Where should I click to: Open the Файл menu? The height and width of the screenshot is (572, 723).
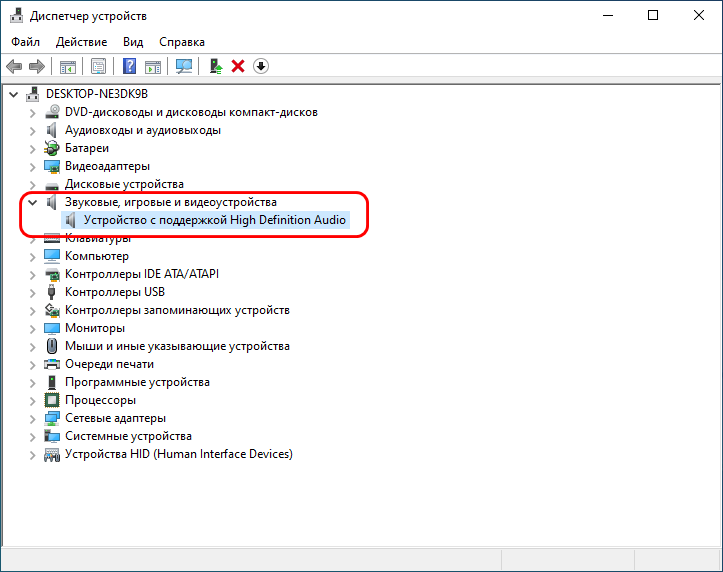[x=25, y=42]
